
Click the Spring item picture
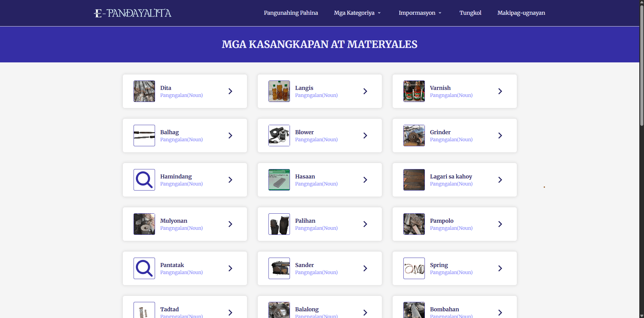[414, 268]
